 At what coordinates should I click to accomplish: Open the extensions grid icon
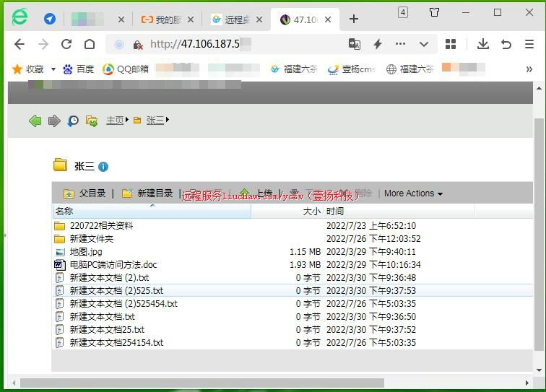(451, 44)
